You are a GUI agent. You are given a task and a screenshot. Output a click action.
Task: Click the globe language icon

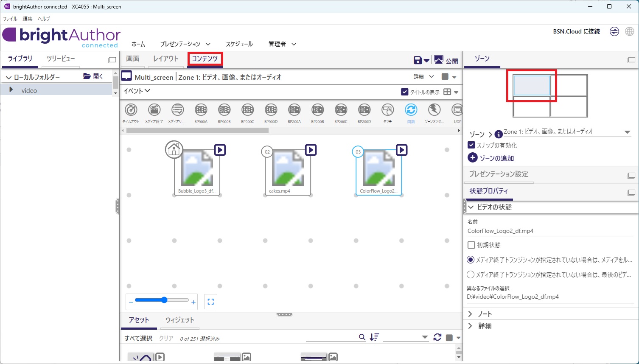tap(630, 31)
